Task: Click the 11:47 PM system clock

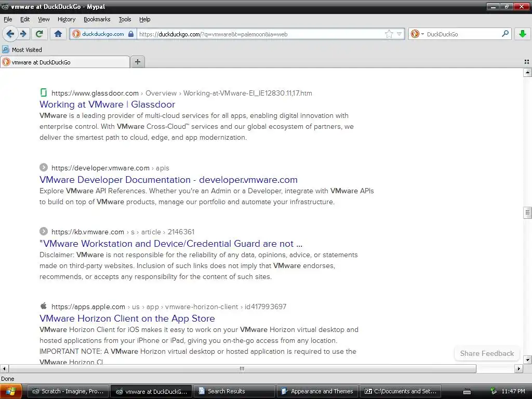Action: 513,391
